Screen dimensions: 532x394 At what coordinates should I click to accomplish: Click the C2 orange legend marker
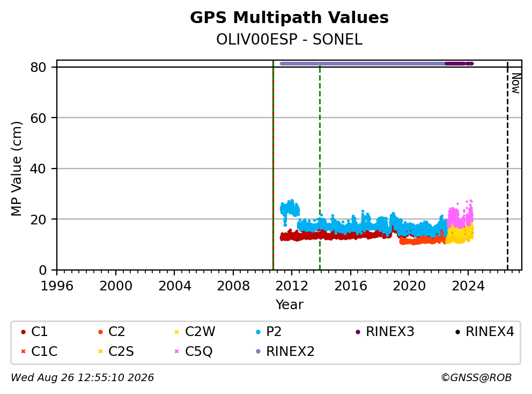[x=100, y=332]
